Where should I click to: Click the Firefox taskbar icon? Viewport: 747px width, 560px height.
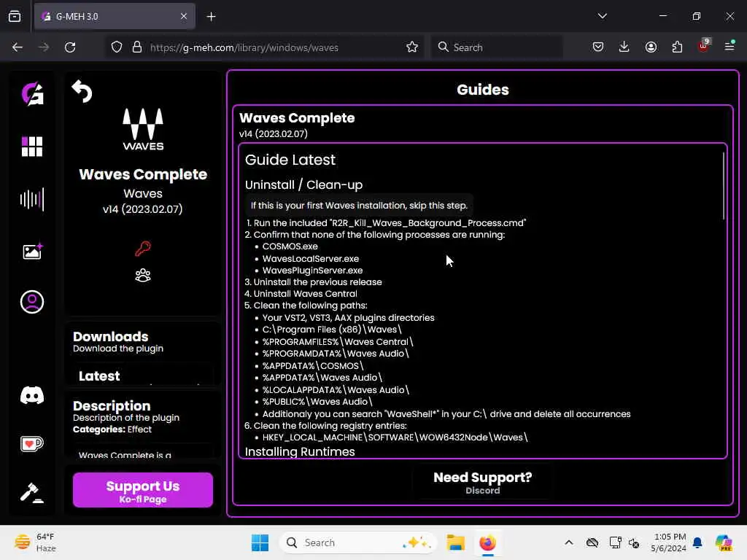(487, 542)
